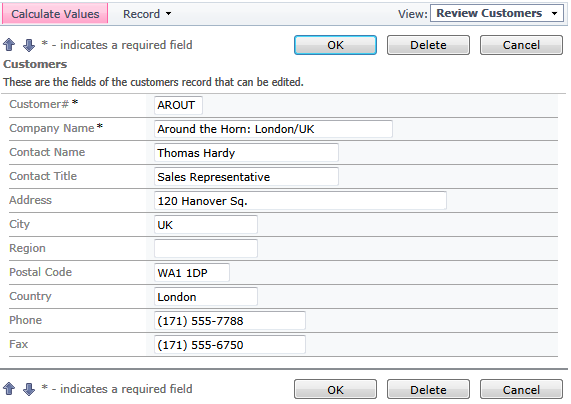Viewport: 571px width, 404px height.
Task: Click the top down arrow icon
Action: (x=29, y=45)
